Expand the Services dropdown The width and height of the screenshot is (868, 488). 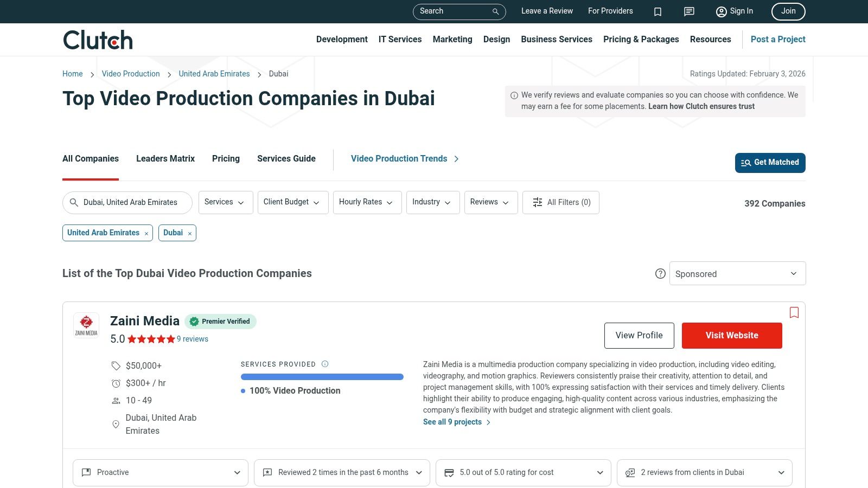[x=226, y=202]
